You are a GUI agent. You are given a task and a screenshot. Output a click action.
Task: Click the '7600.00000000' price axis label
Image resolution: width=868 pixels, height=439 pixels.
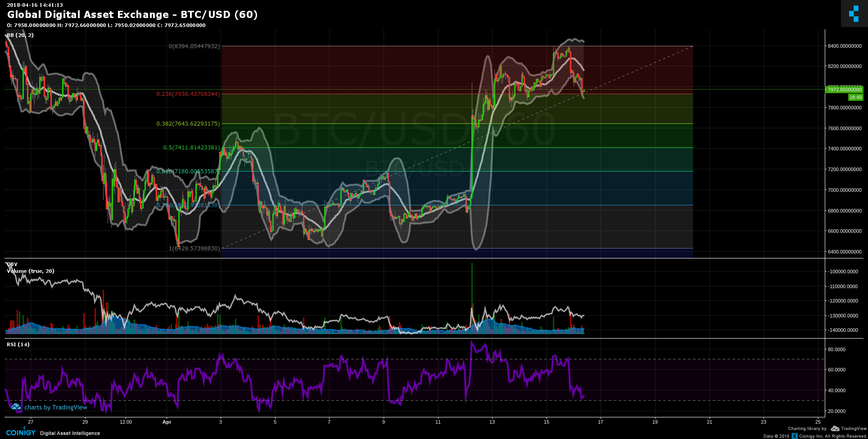coord(845,129)
